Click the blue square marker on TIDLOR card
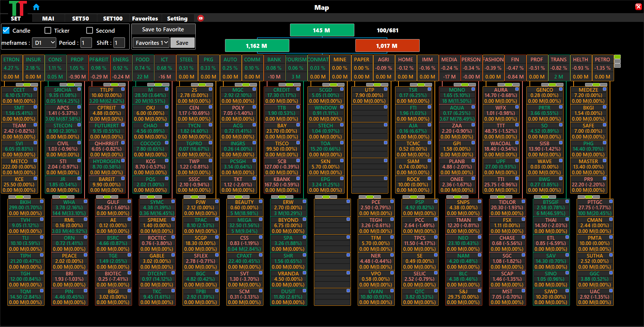This screenshot has width=644, height=327. (523, 201)
